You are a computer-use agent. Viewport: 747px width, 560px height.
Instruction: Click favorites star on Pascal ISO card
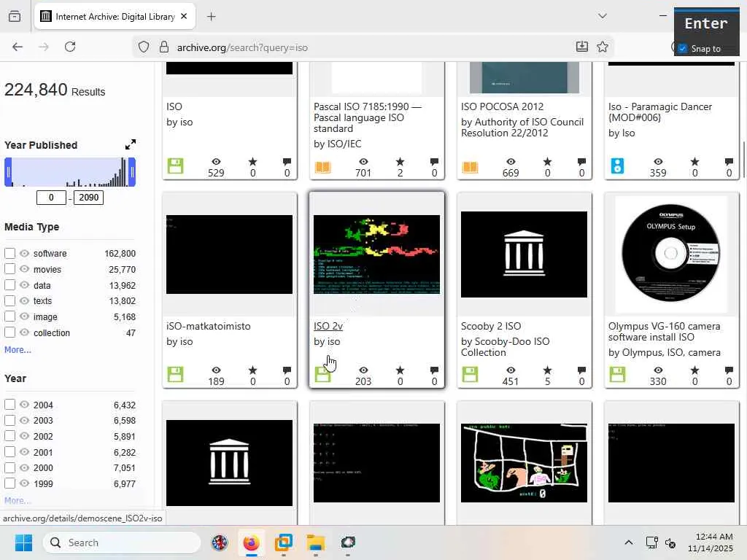400,162
